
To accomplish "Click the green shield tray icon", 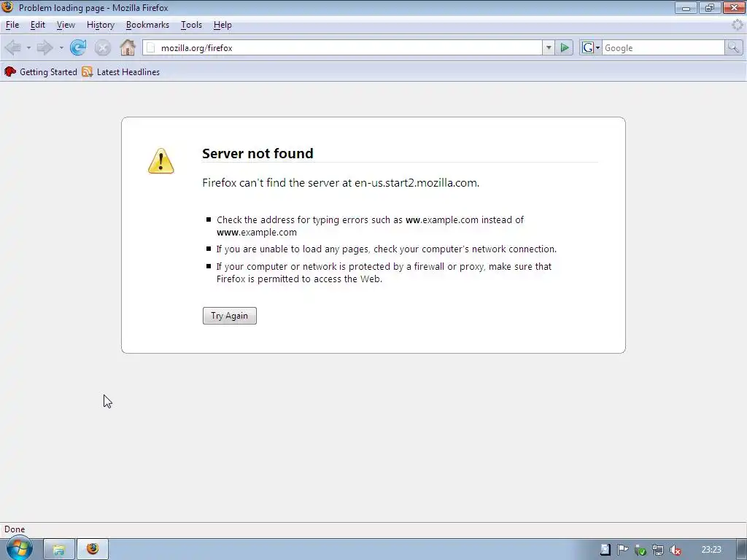I will (640, 550).
